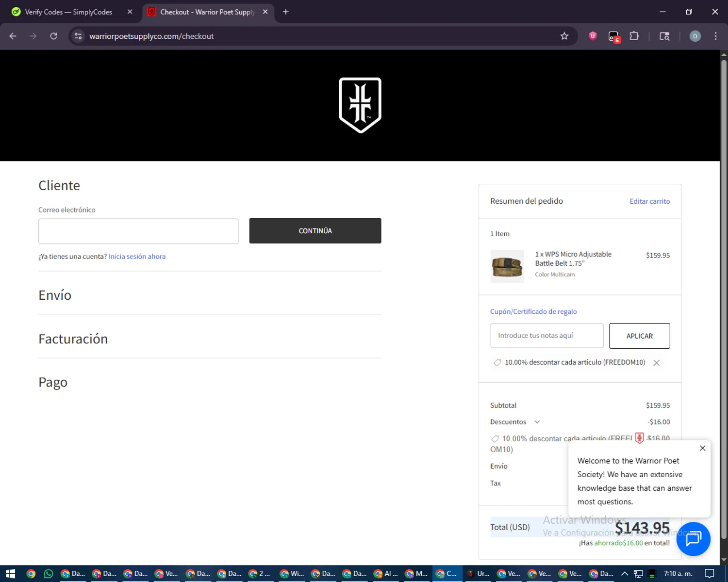Click the address bar URL
This screenshot has height=582, width=728.
click(151, 36)
